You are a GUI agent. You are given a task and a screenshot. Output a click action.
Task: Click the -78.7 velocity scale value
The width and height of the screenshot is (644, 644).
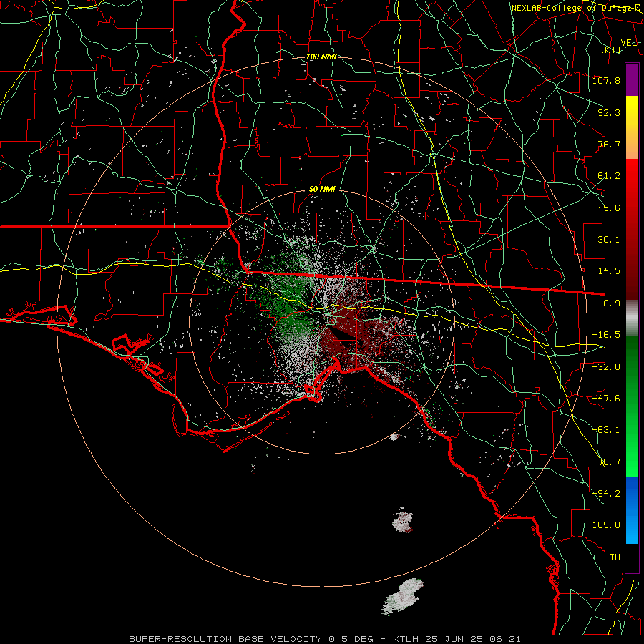pos(606,462)
